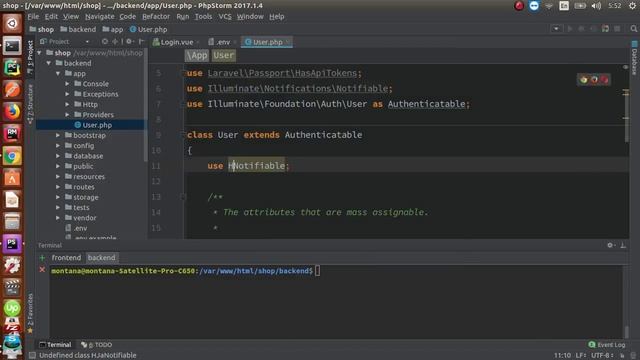This screenshot has width=640, height=360.
Task: Click the backend breadcrumb in navigation bar
Action: [x=78, y=29]
